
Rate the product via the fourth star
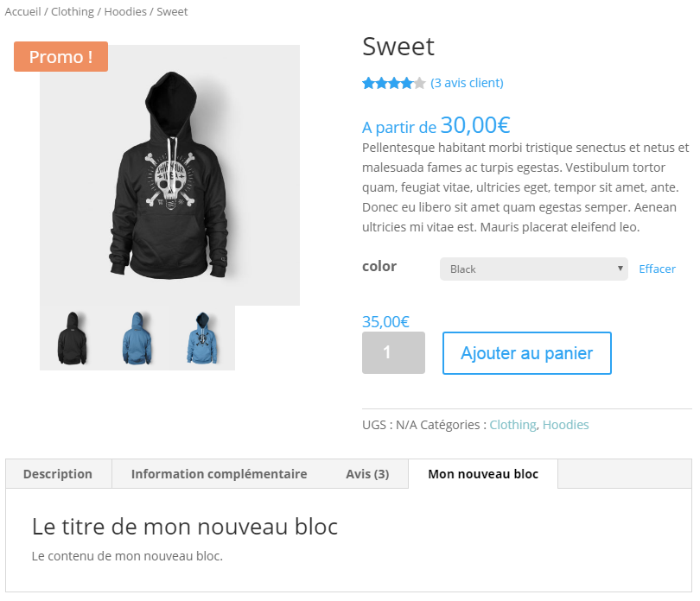[x=405, y=82]
